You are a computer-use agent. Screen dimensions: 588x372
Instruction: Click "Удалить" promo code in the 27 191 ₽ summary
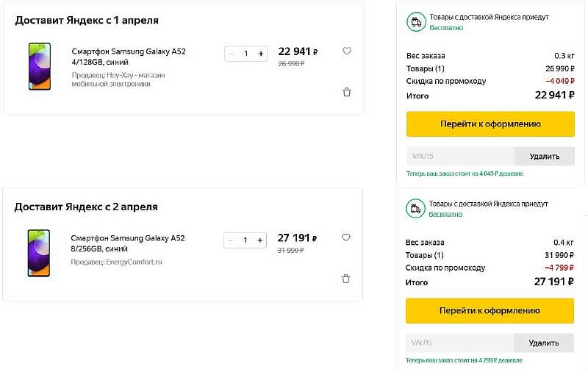[543, 343]
